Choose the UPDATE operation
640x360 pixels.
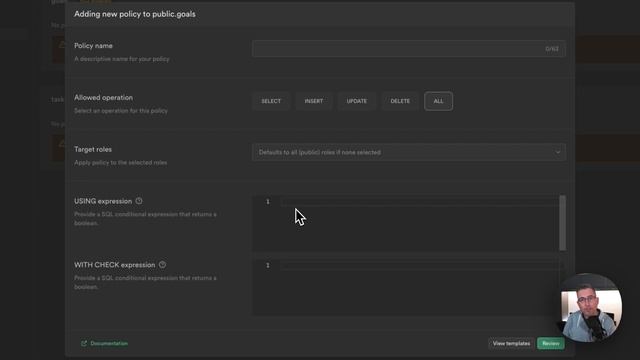click(357, 101)
